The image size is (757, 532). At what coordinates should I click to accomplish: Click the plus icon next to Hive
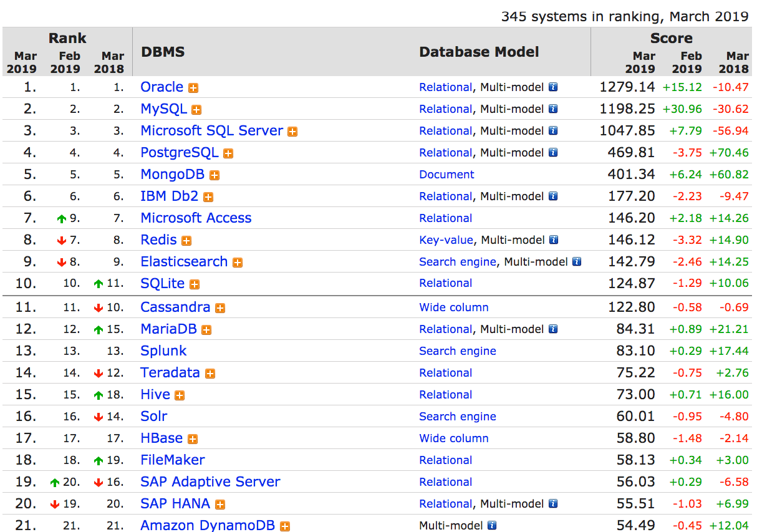180,395
